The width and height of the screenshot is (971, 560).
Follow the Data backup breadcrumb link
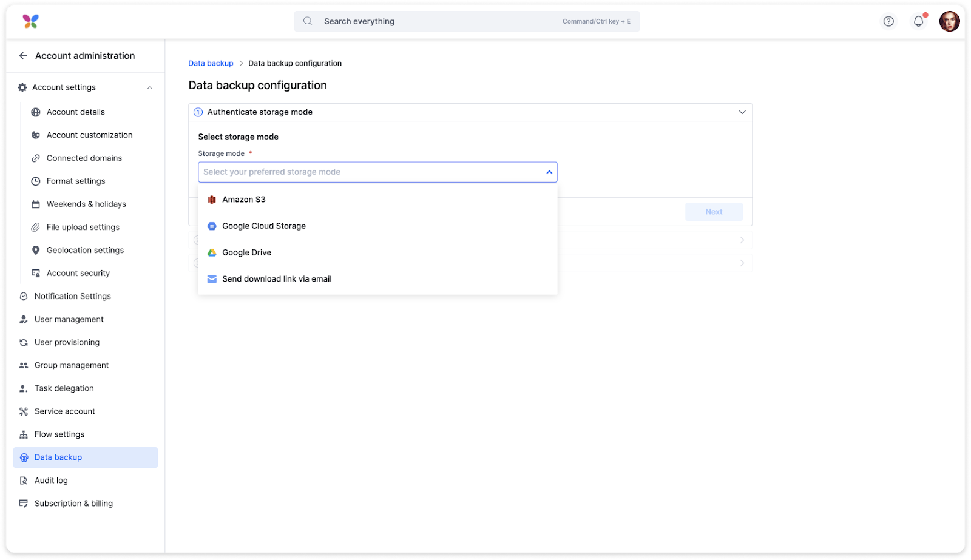(211, 63)
